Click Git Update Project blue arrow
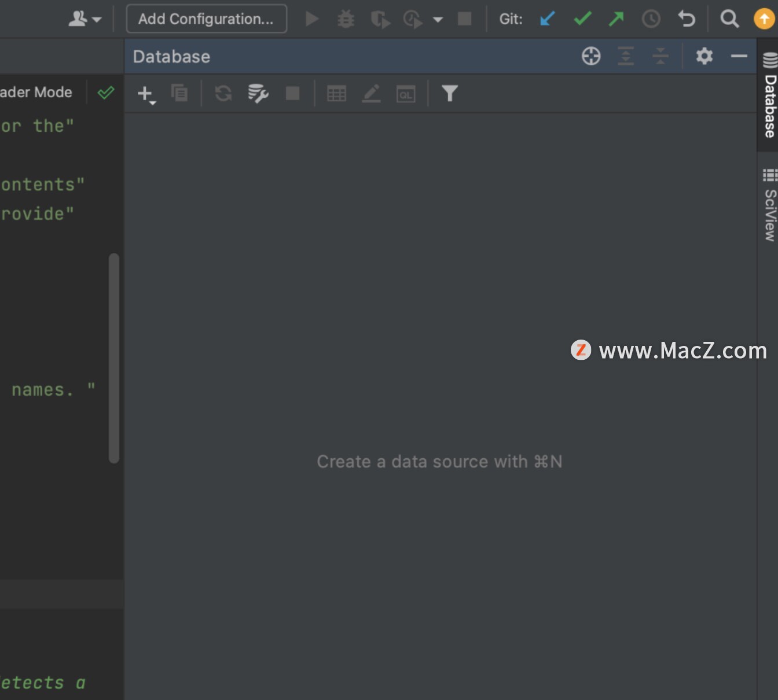Viewport: 778px width, 700px height. (547, 19)
